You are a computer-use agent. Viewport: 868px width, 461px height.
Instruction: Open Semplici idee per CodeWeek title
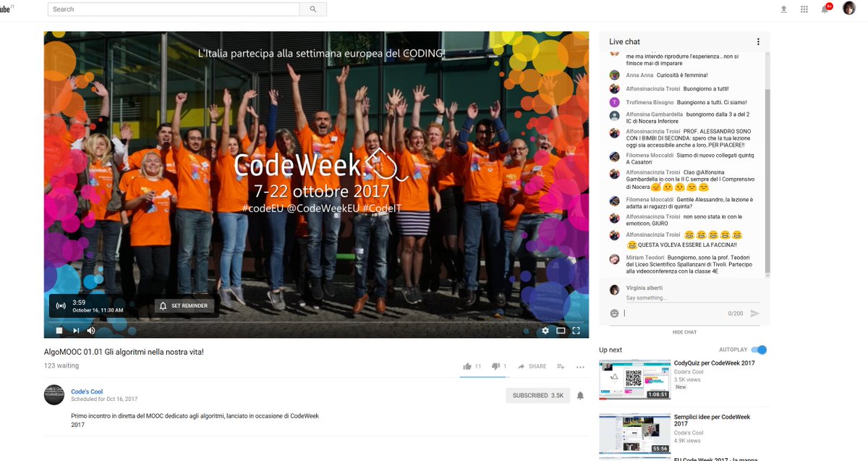(712, 420)
